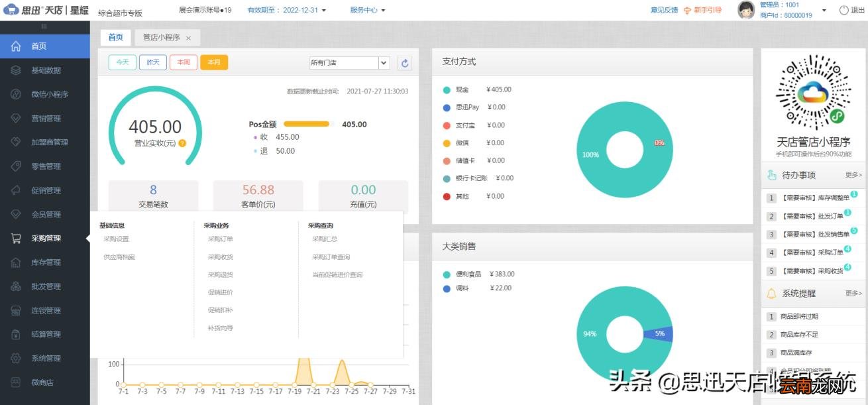Open 供应商档案 menu item
Image resolution: width=868 pixels, height=405 pixels.
point(119,257)
